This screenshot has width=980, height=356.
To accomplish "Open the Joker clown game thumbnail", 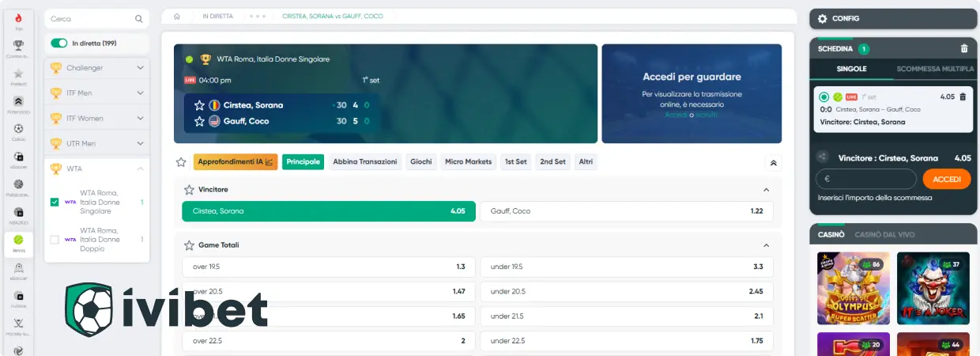I will 933,288.
